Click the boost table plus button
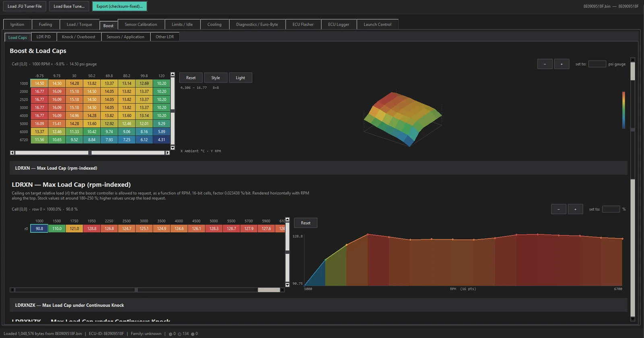644x338 pixels. [x=562, y=64]
